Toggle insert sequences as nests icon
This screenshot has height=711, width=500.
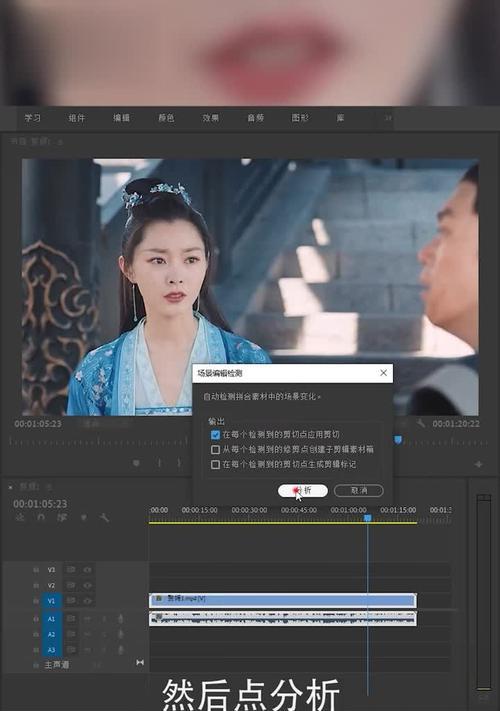pyautogui.click(x=19, y=517)
